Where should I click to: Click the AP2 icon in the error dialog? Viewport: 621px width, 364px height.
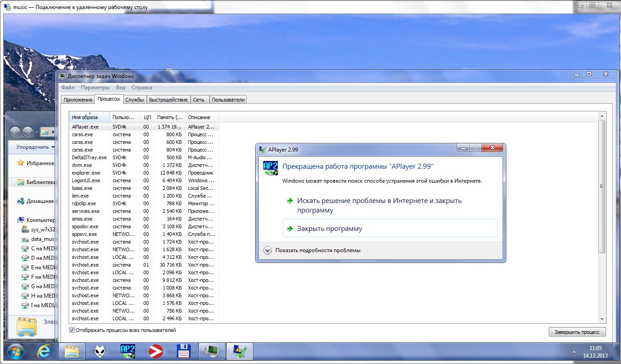(x=271, y=168)
